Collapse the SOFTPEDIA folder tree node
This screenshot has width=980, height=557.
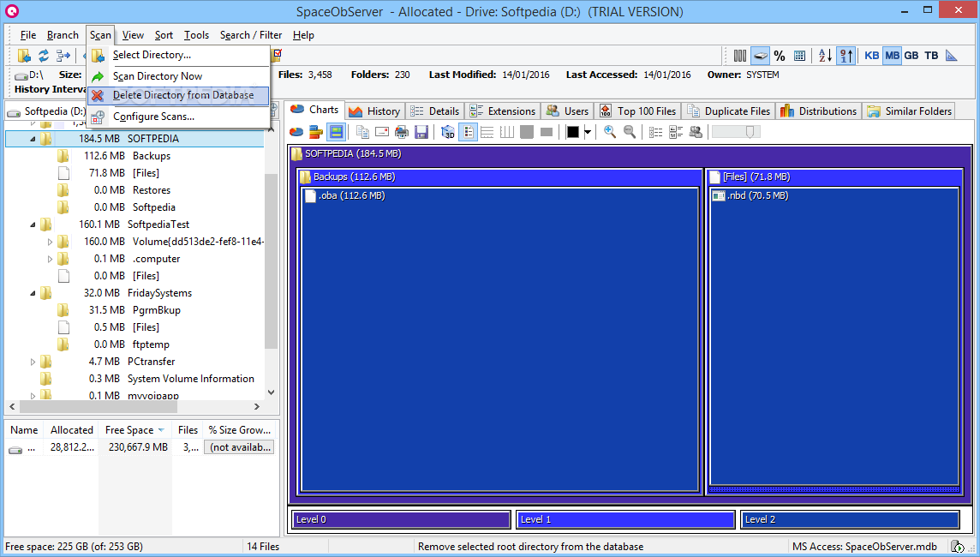(33, 139)
